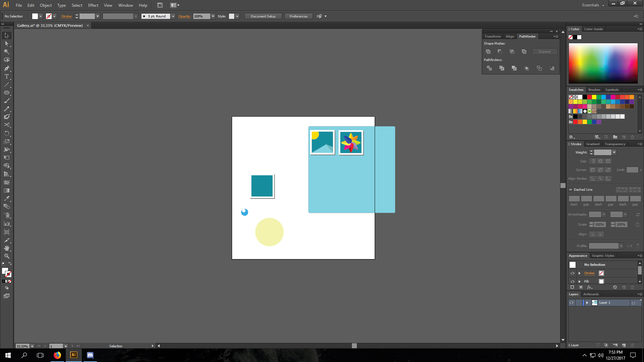Select the Hand tool
The image size is (644, 362).
click(x=6, y=248)
